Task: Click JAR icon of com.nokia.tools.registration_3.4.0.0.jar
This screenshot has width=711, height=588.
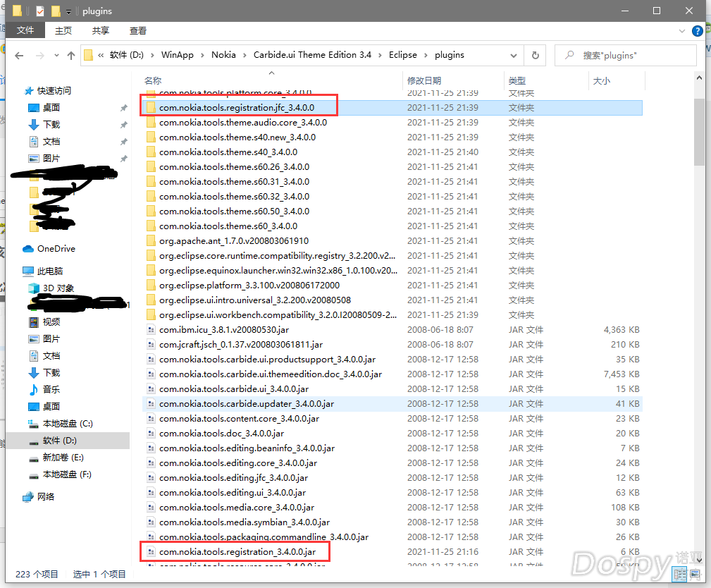Action: pyautogui.click(x=151, y=552)
